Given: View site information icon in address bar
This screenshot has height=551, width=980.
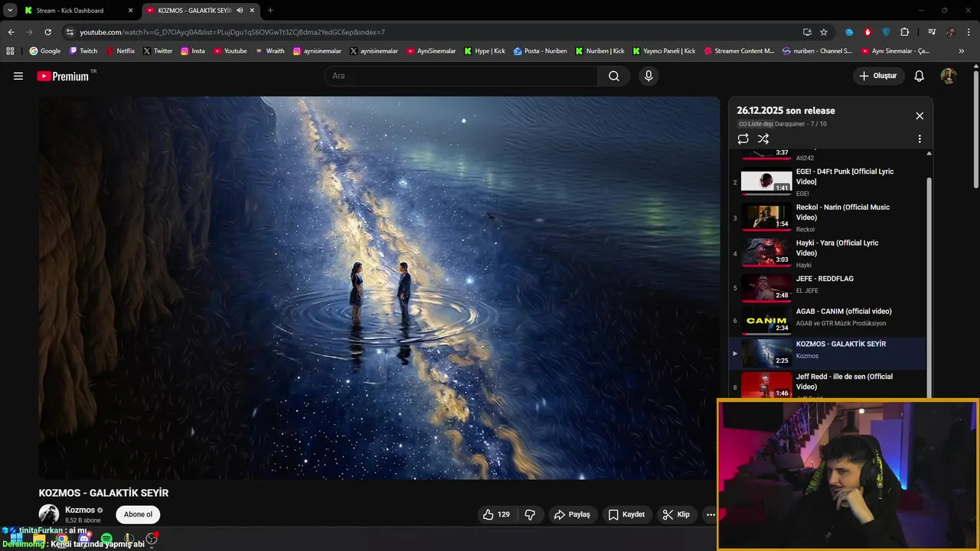Looking at the screenshot, I should pyautogui.click(x=70, y=32).
